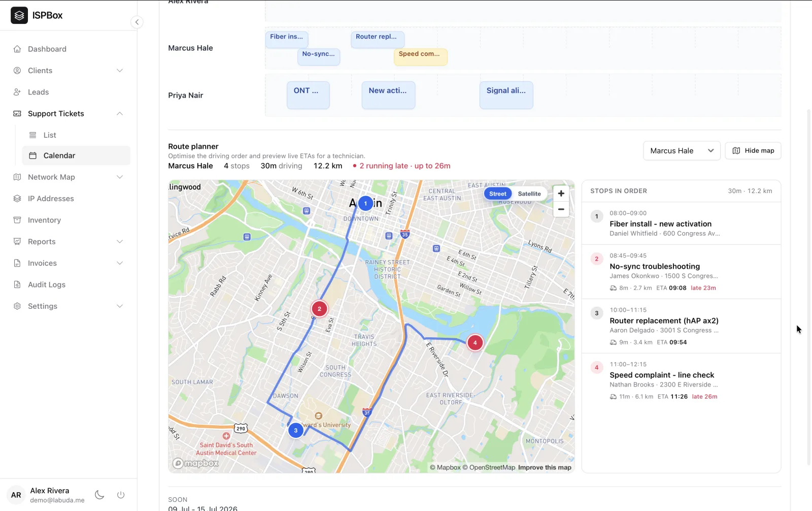Click the late 26m label on stop 4

click(704, 397)
